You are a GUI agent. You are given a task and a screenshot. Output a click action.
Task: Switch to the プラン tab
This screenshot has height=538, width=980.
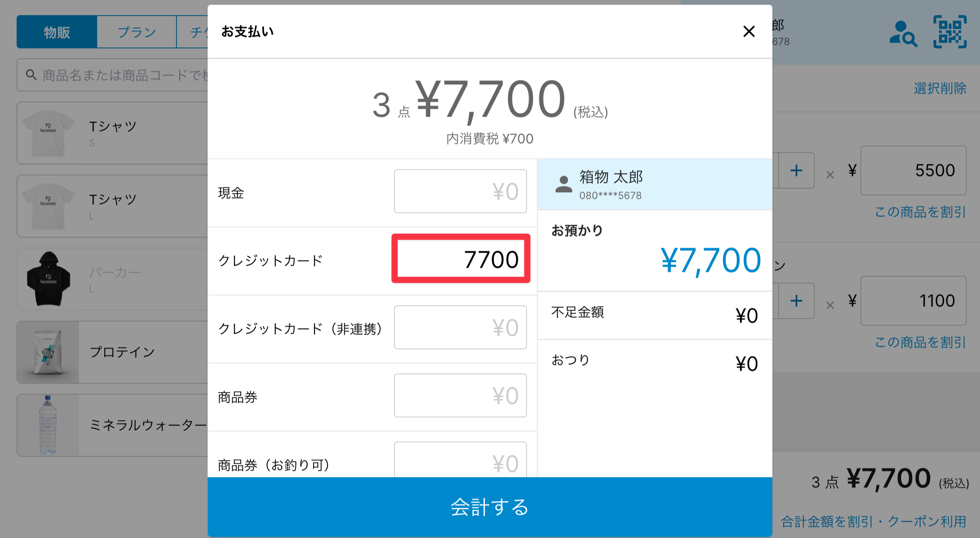click(137, 32)
